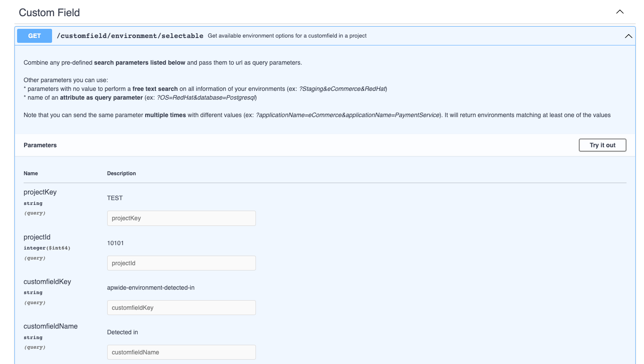
Task: Click the endpoint summary about environment options
Action: pyautogui.click(x=287, y=36)
